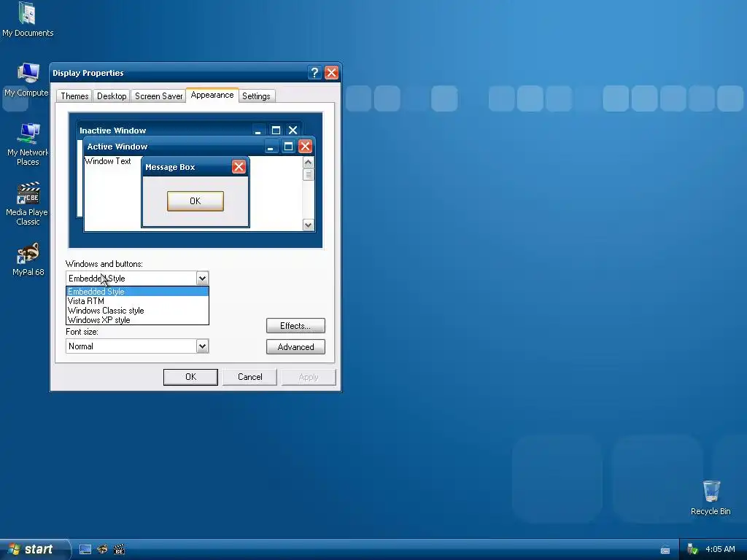
Task: Switch to the Settings tab
Action: 256,96
